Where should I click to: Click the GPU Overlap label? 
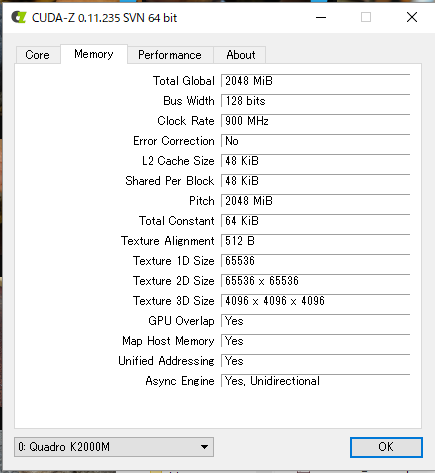click(181, 321)
